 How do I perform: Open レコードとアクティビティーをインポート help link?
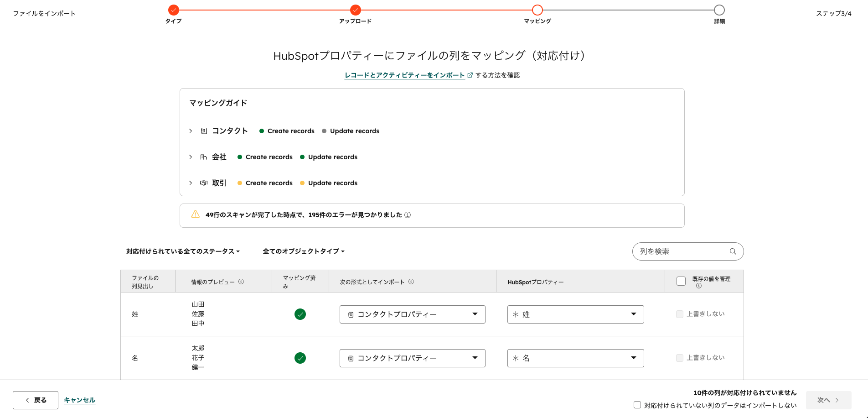click(x=405, y=75)
